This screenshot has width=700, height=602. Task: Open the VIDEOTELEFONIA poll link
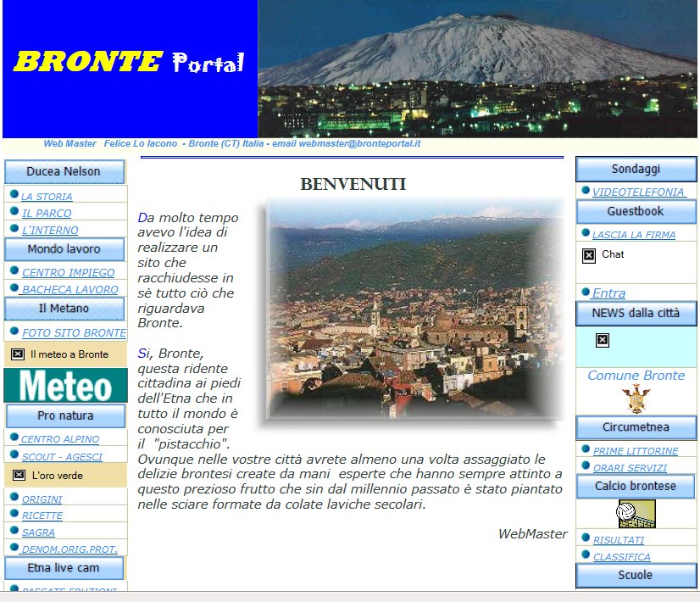point(638,192)
